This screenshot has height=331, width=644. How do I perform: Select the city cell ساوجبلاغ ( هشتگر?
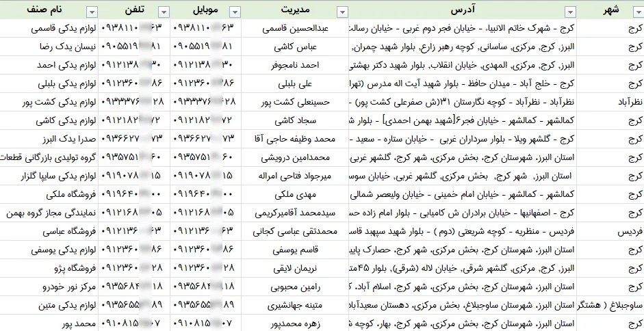(x=610, y=306)
